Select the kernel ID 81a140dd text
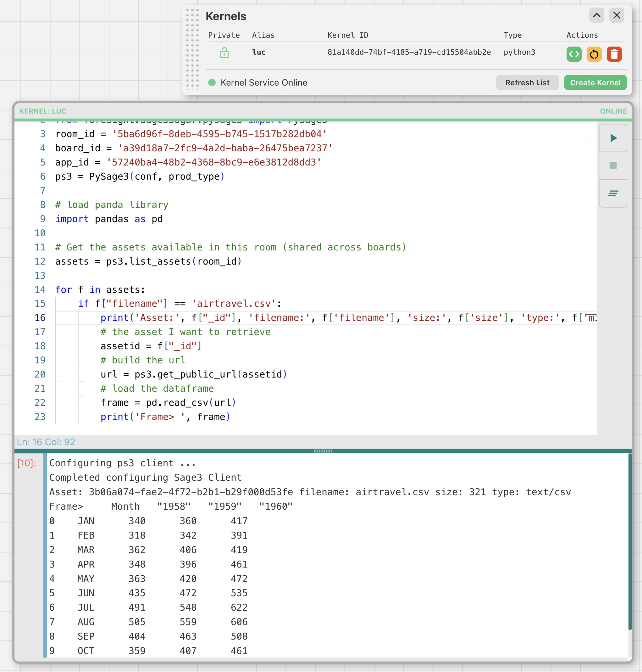This screenshot has width=642, height=672. [x=409, y=52]
